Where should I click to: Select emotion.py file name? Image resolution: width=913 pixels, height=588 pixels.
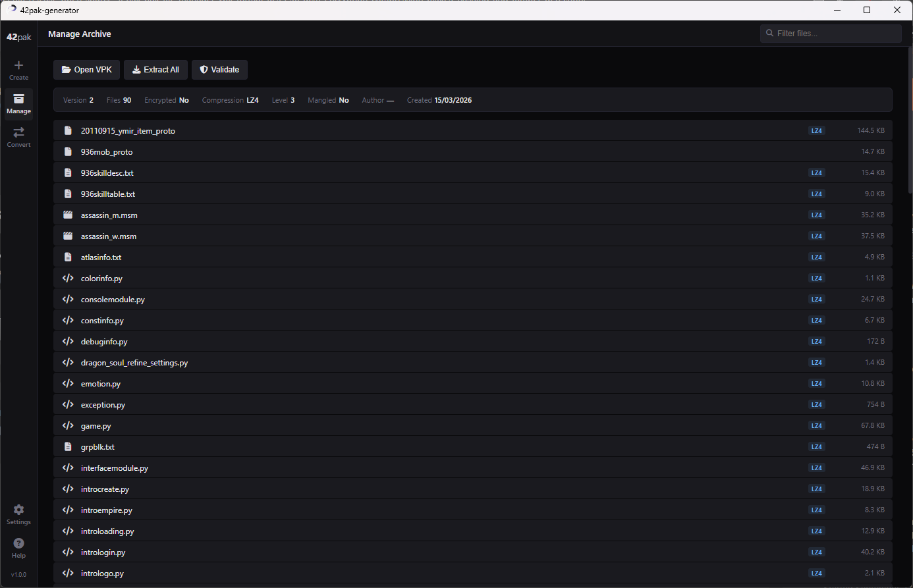pos(101,384)
